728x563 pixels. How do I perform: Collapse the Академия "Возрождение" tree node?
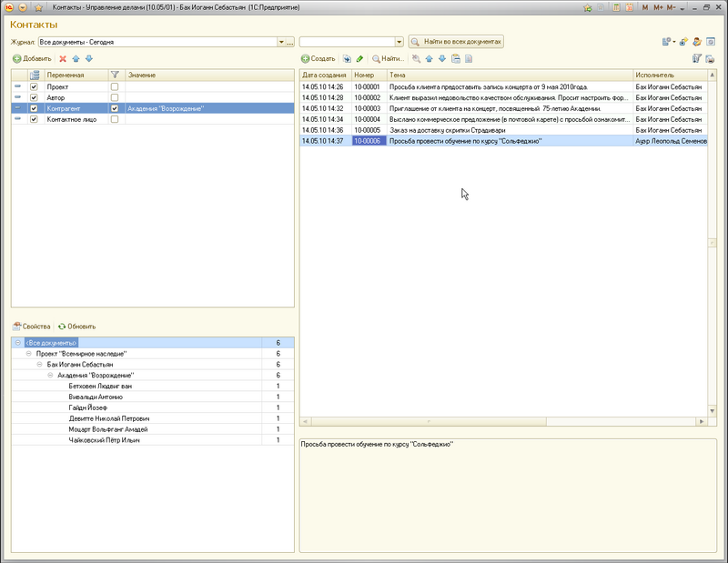tap(50, 375)
